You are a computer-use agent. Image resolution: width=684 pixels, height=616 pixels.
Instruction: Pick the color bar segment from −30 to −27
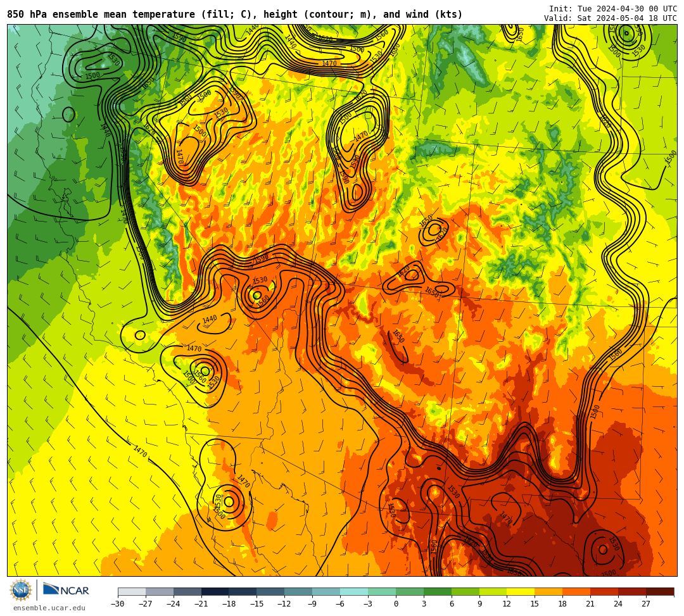coord(132,591)
